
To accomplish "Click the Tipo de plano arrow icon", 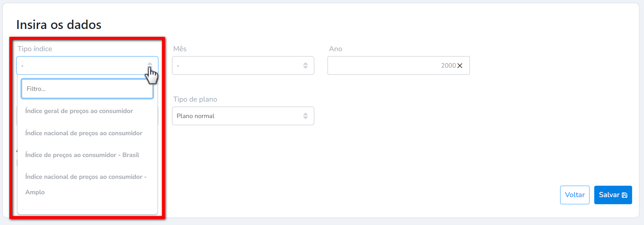I will [305, 116].
